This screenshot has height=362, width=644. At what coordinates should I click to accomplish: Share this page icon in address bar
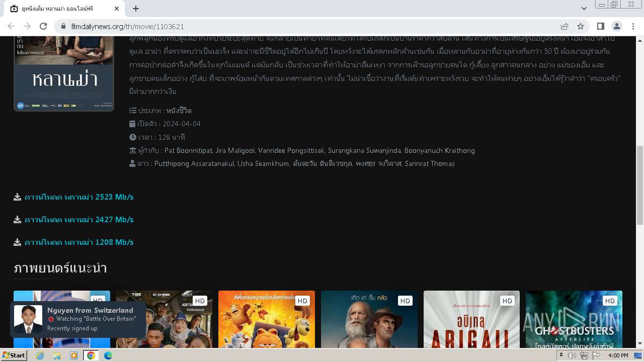click(565, 26)
